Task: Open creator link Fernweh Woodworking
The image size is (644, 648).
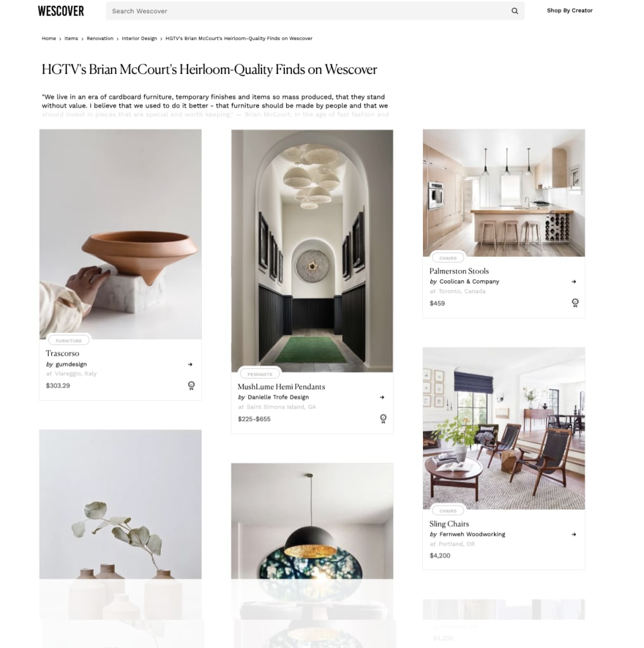Action: 472,534
